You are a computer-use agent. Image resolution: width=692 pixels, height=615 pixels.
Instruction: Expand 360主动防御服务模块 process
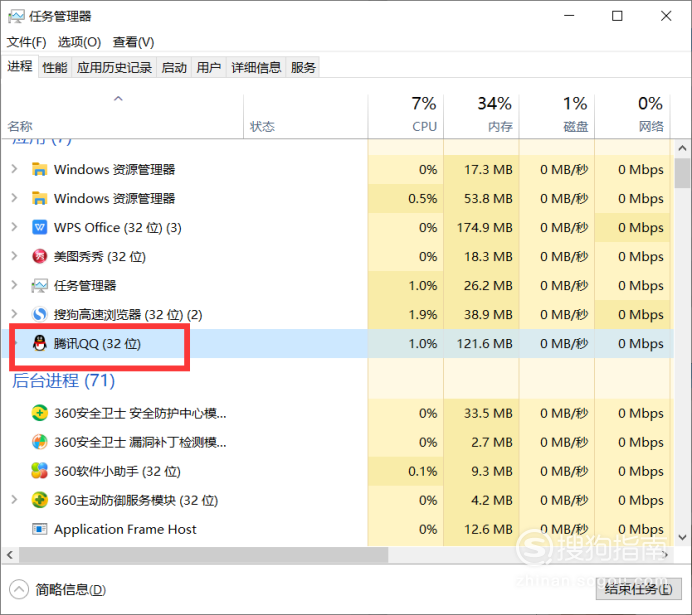(14, 500)
